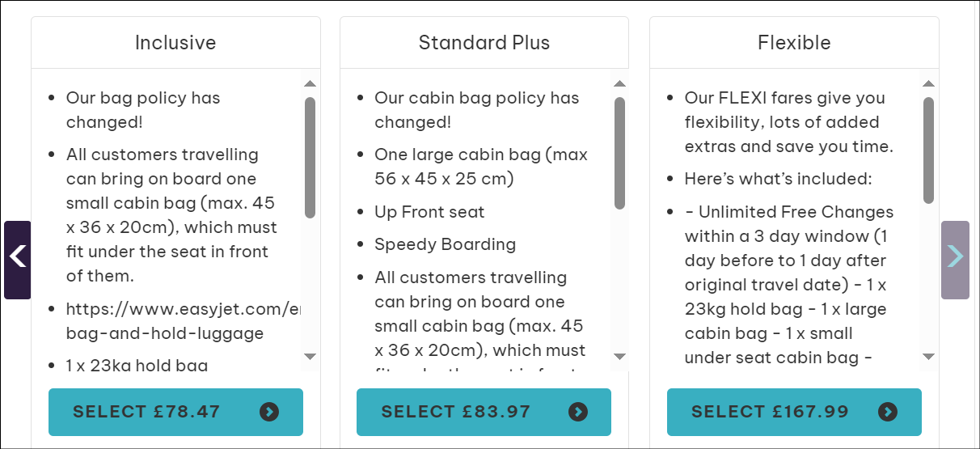
Task: Click the next fares right arrow
Action: (955, 260)
